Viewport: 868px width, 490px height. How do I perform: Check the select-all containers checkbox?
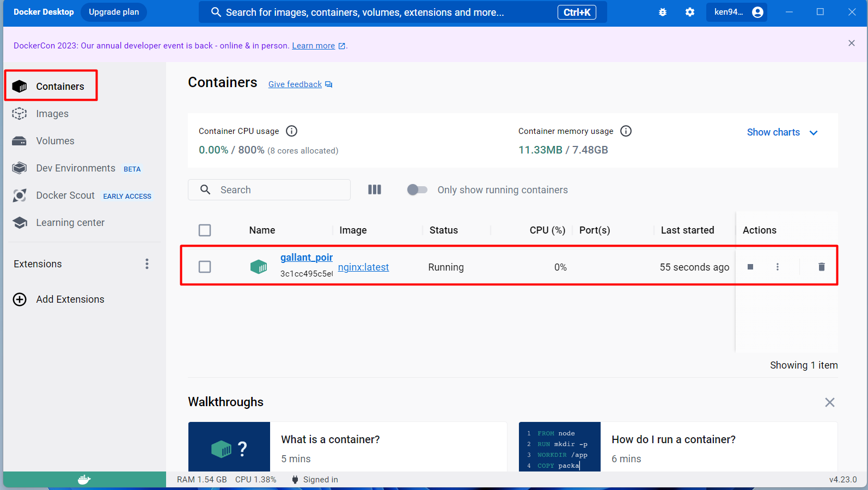pyautogui.click(x=205, y=230)
